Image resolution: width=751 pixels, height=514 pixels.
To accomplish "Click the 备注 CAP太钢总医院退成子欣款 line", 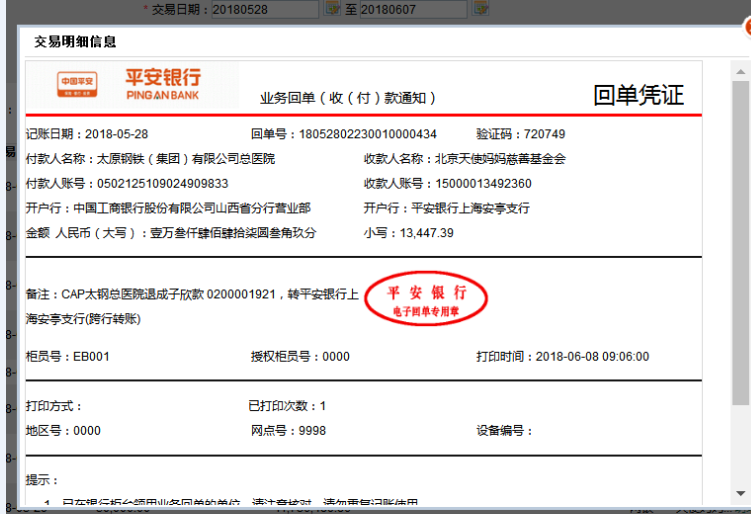I will [x=192, y=294].
